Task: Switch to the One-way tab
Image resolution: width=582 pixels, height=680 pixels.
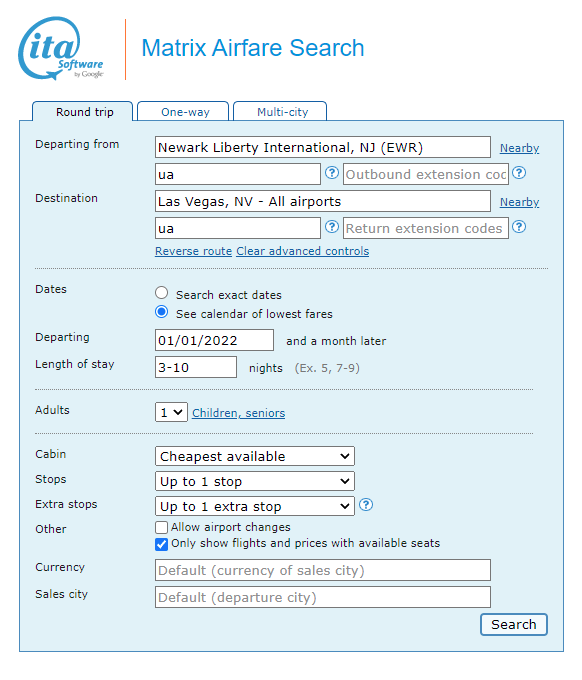Action: [183, 111]
